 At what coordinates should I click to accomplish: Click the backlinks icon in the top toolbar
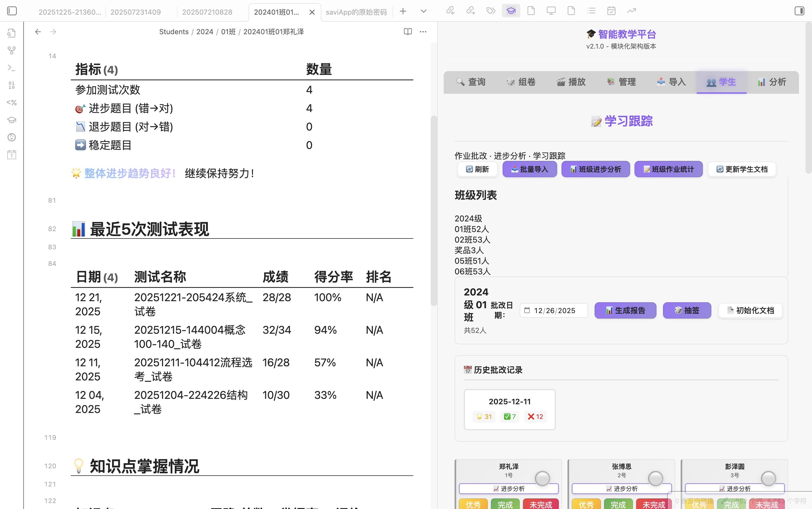450,10
